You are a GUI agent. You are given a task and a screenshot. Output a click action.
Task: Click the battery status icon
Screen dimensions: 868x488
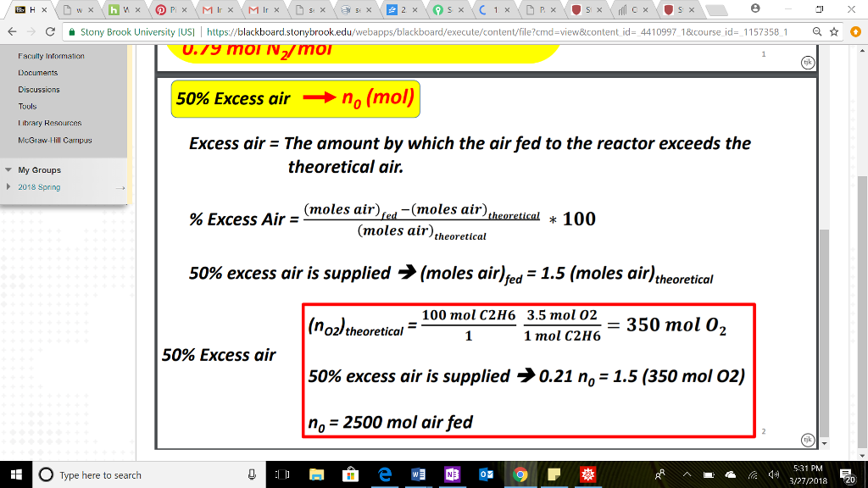coord(709,474)
